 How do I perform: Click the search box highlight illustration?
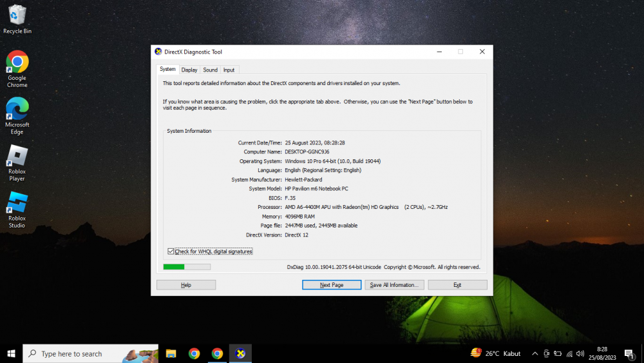140,355
